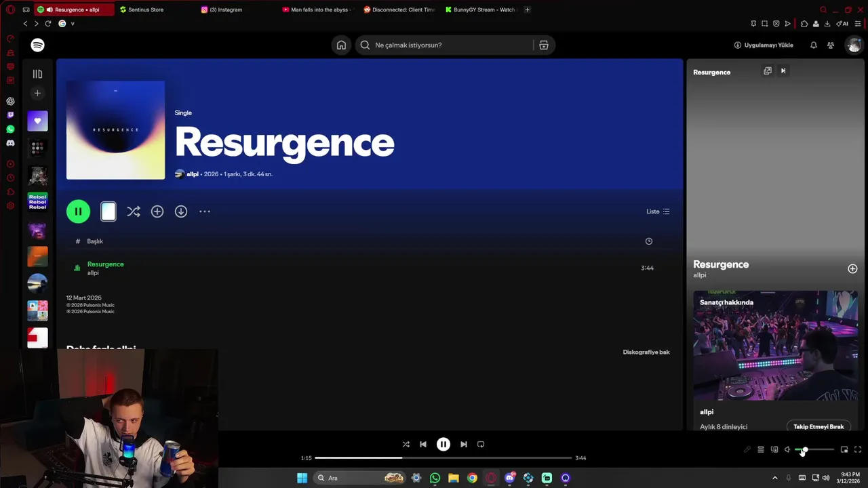Image resolution: width=868 pixels, height=488 pixels.
Task: Open Spotify home via the house icon
Action: (x=341, y=45)
